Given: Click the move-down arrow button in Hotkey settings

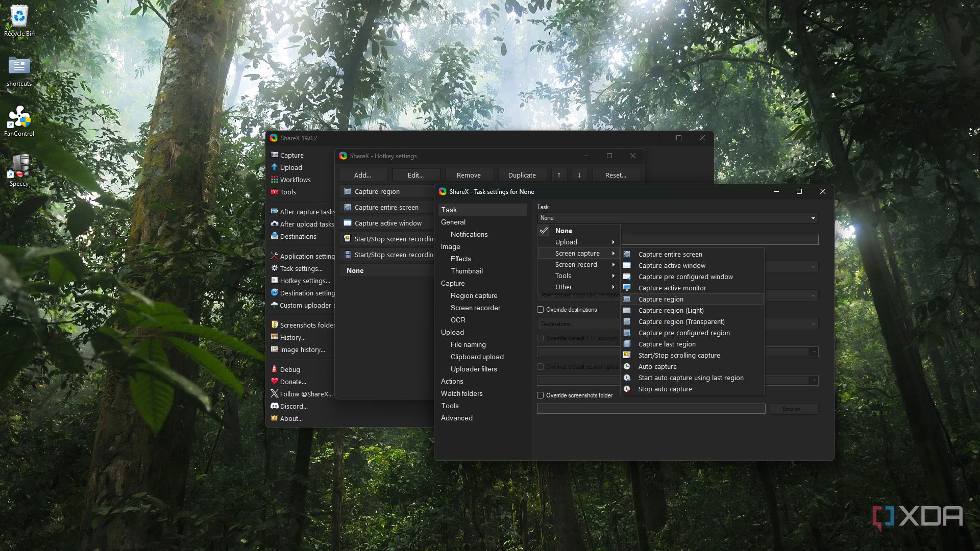Looking at the screenshot, I should pos(579,175).
